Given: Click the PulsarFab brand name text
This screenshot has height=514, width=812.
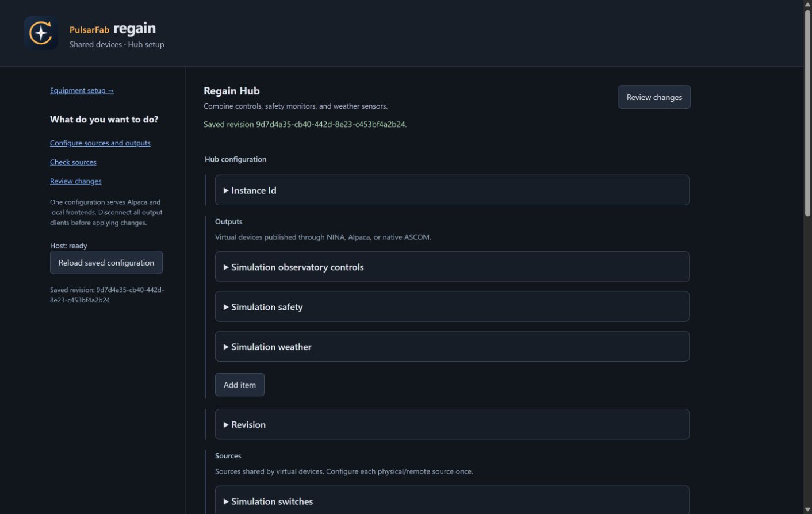Looking at the screenshot, I should tap(89, 30).
